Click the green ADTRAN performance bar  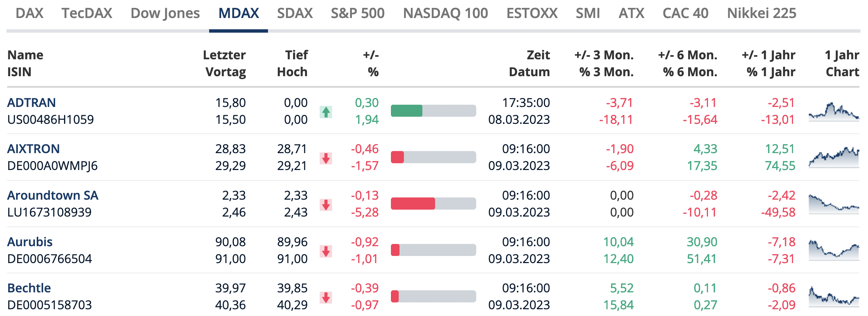[407, 111]
